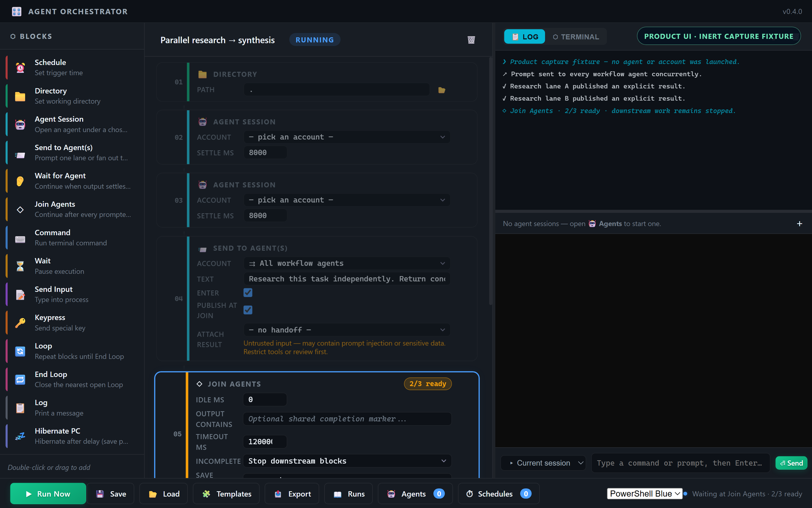Open the step 03 account dropdown
Viewport: 812px width, 508px height.
347,200
